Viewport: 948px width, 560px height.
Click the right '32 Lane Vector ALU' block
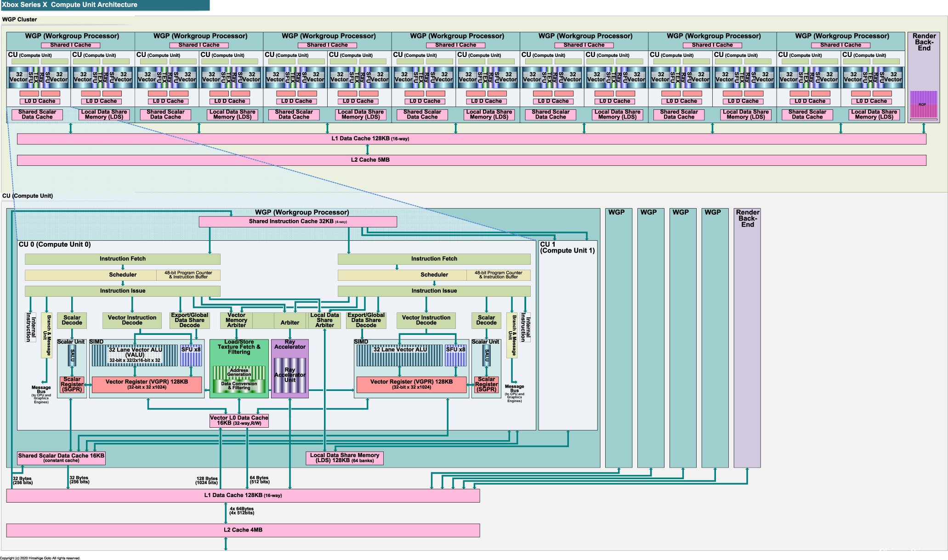400,355
